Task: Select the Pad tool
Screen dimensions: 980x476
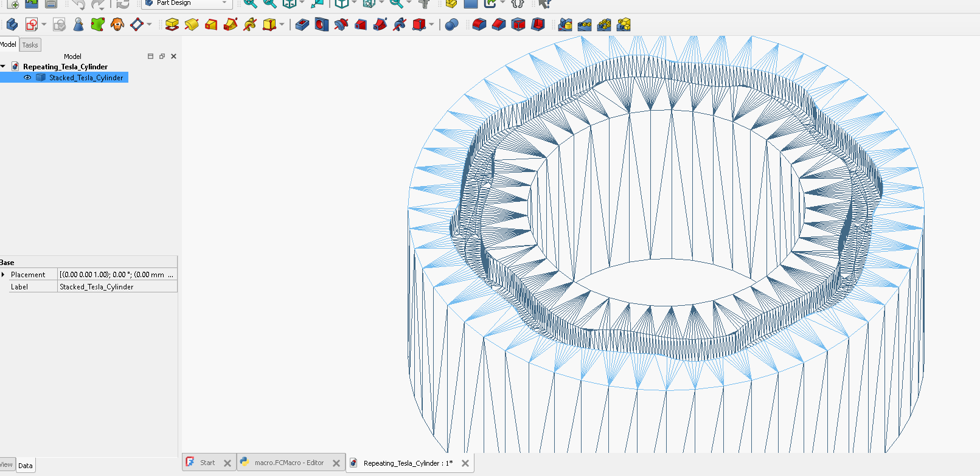Action: pyautogui.click(x=172, y=25)
